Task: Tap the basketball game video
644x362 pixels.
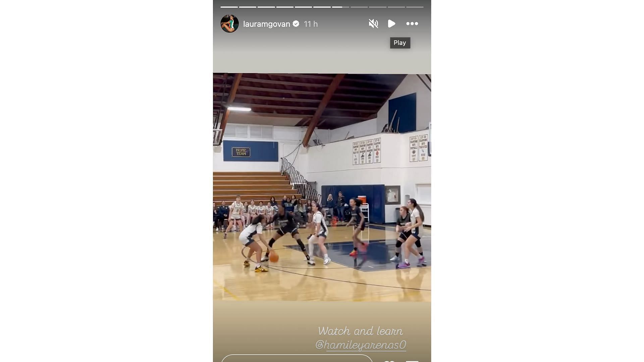Action: (x=322, y=187)
